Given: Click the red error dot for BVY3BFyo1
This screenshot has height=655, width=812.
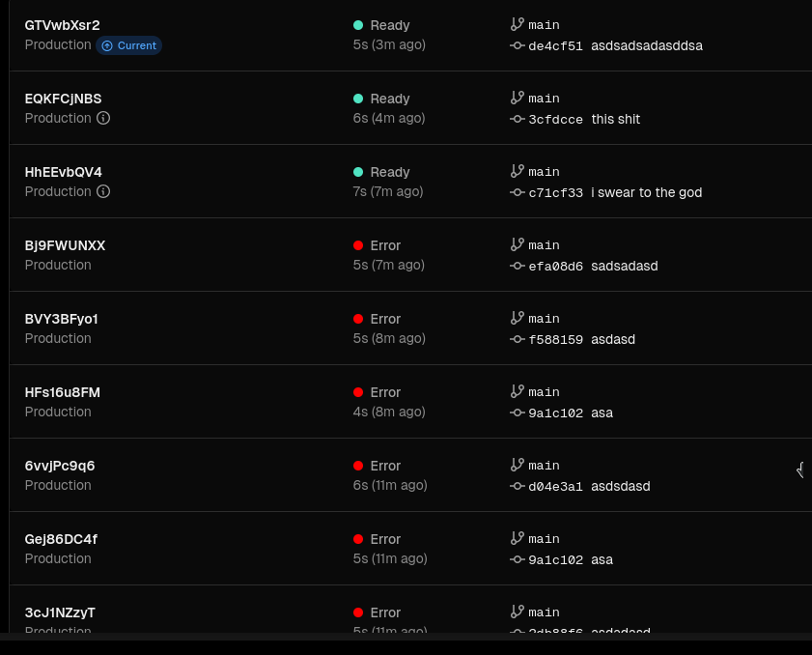Looking at the screenshot, I should (358, 319).
